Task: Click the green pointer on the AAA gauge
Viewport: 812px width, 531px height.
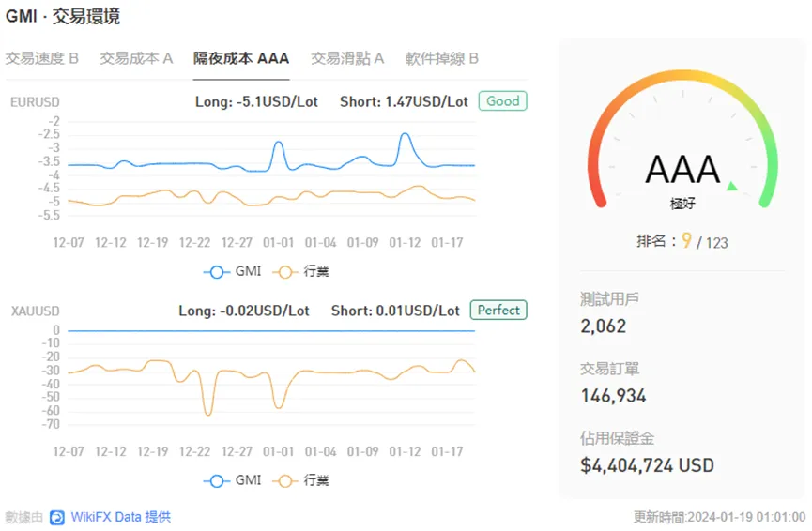Action: point(731,186)
